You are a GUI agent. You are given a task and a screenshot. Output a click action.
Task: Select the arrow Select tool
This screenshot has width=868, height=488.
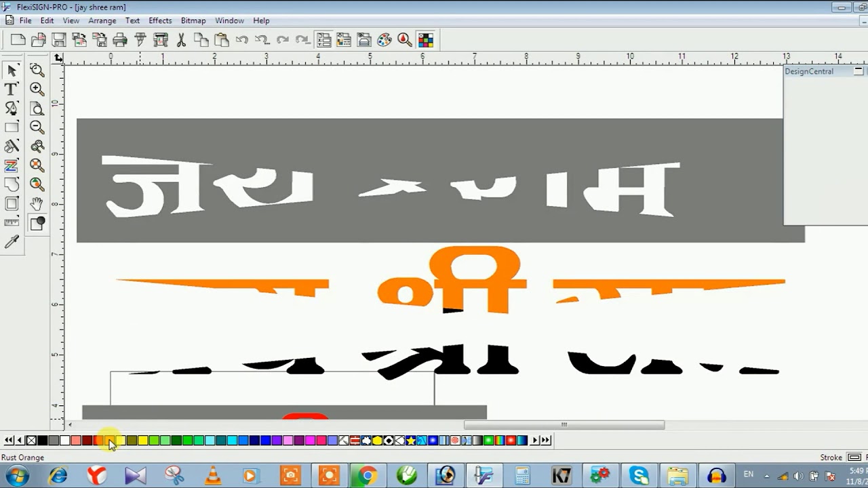pyautogui.click(x=12, y=70)
